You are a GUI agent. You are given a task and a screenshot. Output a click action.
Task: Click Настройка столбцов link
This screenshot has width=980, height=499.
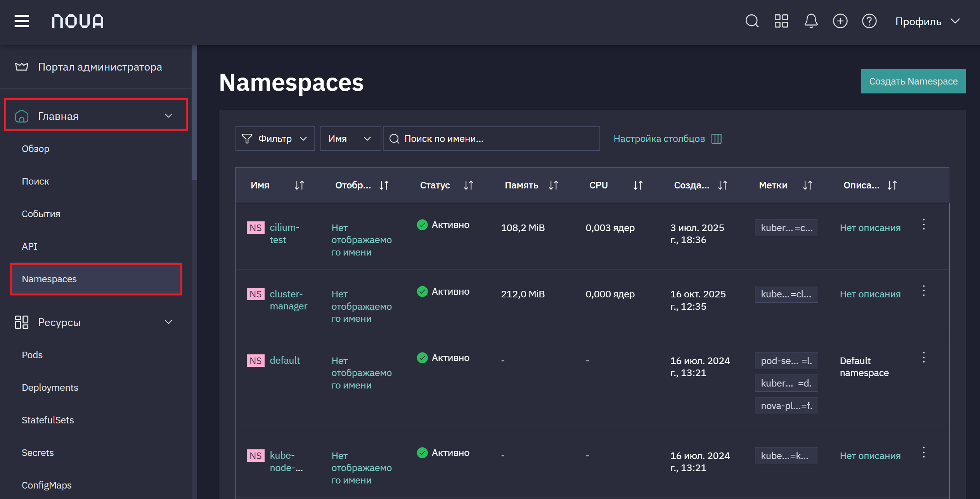(659, 139)
